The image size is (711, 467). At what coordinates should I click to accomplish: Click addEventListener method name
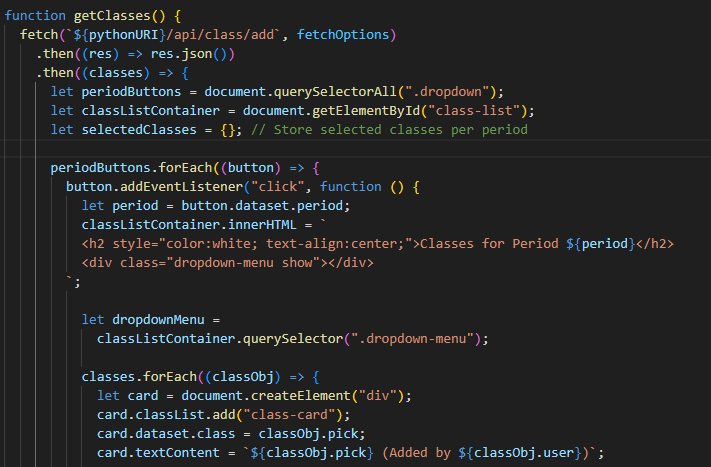click(181, 187)
